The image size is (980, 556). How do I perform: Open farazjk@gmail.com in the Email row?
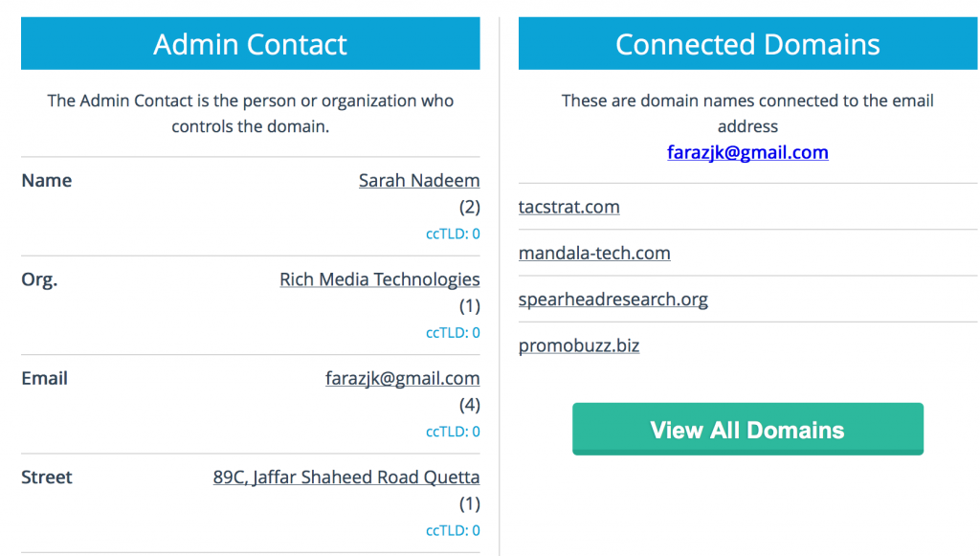[x=403, y=379]
